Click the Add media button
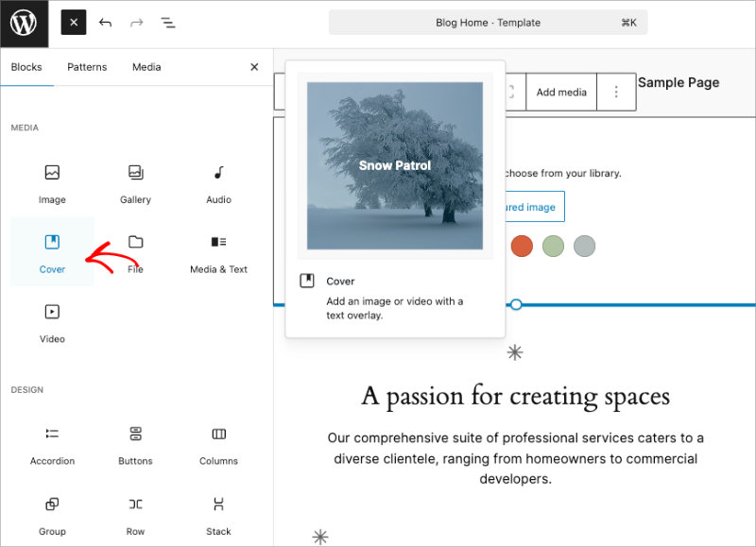 [x=560, y=93]
